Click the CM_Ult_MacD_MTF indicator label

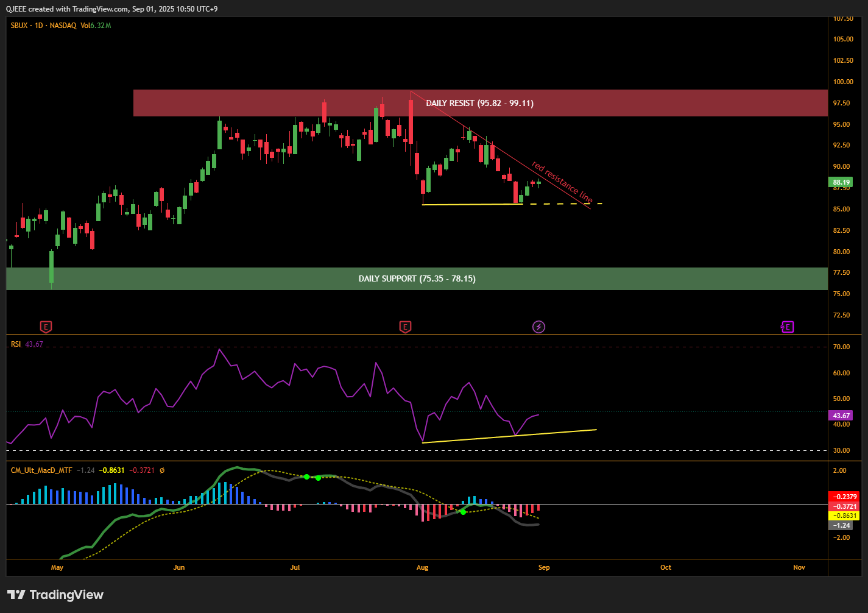coord(41,470)
